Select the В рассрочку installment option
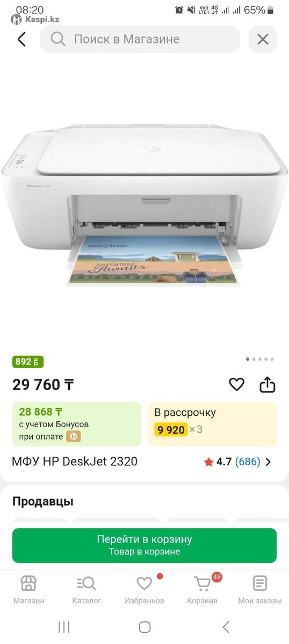Screen dimensions: 289x644 pos(213,424)
